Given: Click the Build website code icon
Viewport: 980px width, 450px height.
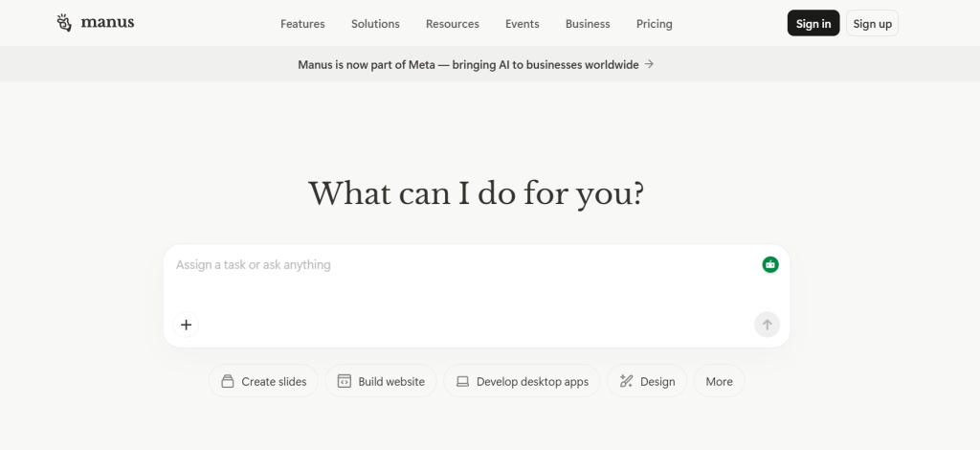Looking at the screenshot, I should point(345,381).
